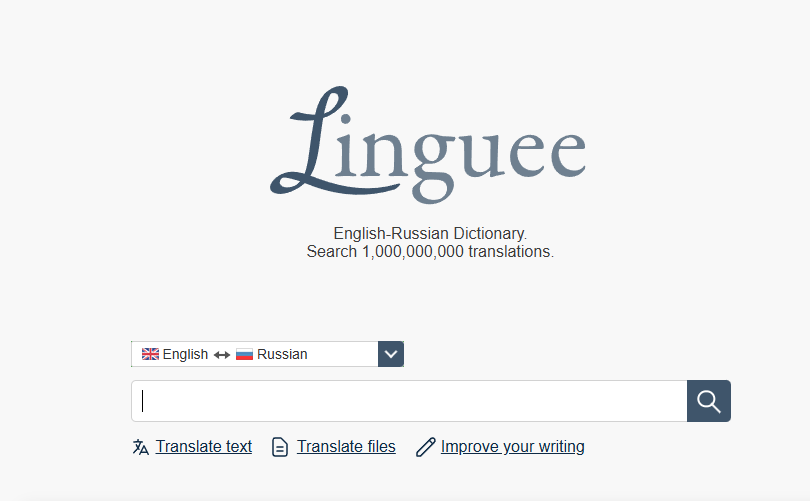The image size is (810, 501).
Task: Open the Translate text link
Action: pyautogui.click(x=204, y=446)
